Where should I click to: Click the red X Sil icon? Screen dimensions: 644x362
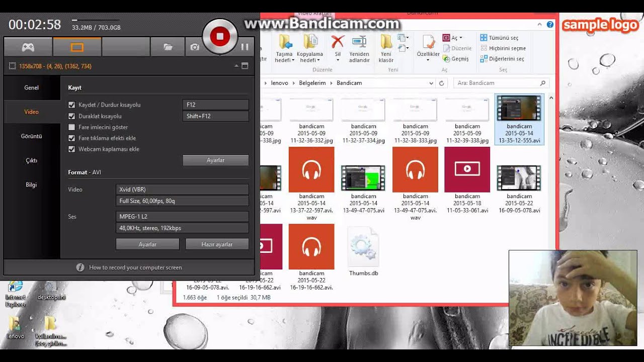pyautogui.click(x=338, y=41)
